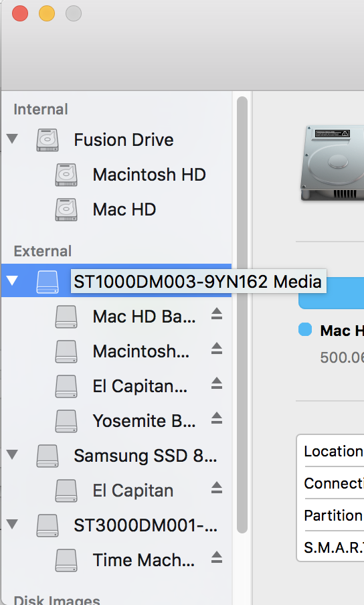Click the Macintosh... external volume icon
The width and height of the screenshot is (364, 605).
[x=66, y=351]
